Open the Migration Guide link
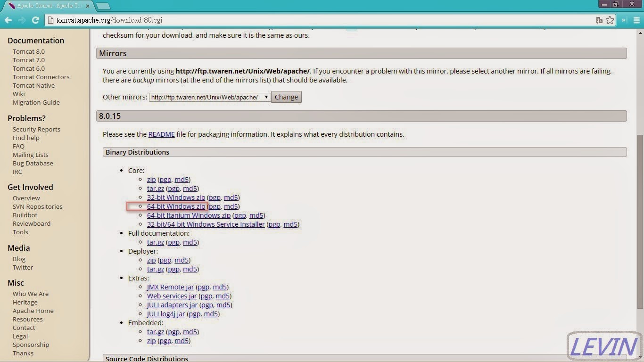Screen dimensions: 644x362 click(x=36, y=103)
